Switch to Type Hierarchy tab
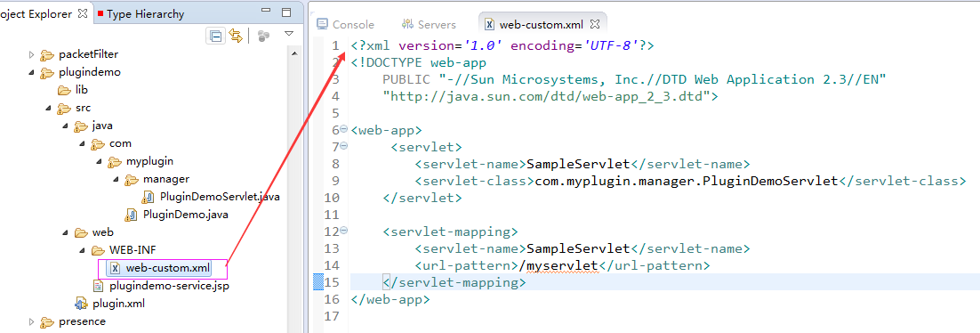Image resolution: width=980 pixels, height=333 pixels. pyautogui.click(x=146, y=13)
